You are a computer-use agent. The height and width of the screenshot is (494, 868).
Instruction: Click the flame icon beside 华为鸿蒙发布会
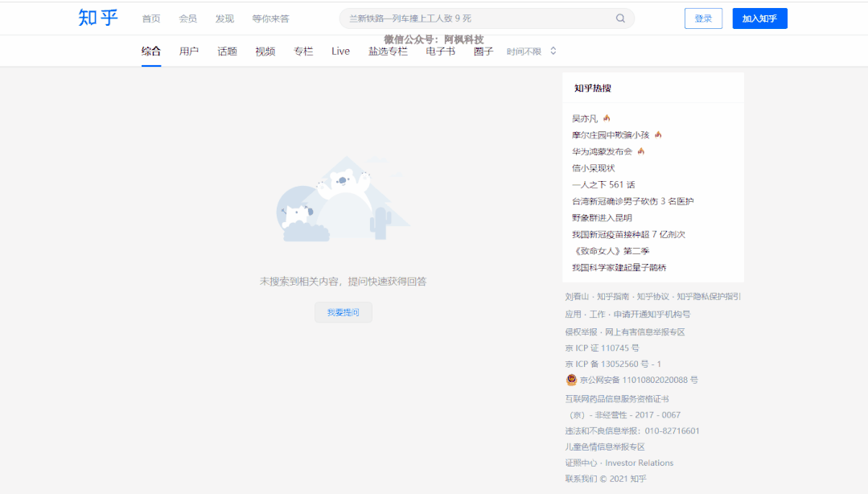(x=640, y=150)
